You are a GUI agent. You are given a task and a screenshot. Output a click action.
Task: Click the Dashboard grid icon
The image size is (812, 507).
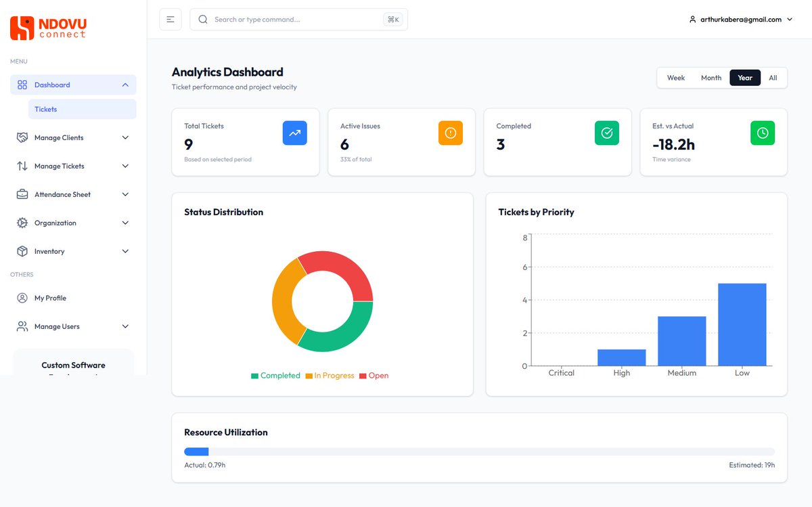click(22, 85)
